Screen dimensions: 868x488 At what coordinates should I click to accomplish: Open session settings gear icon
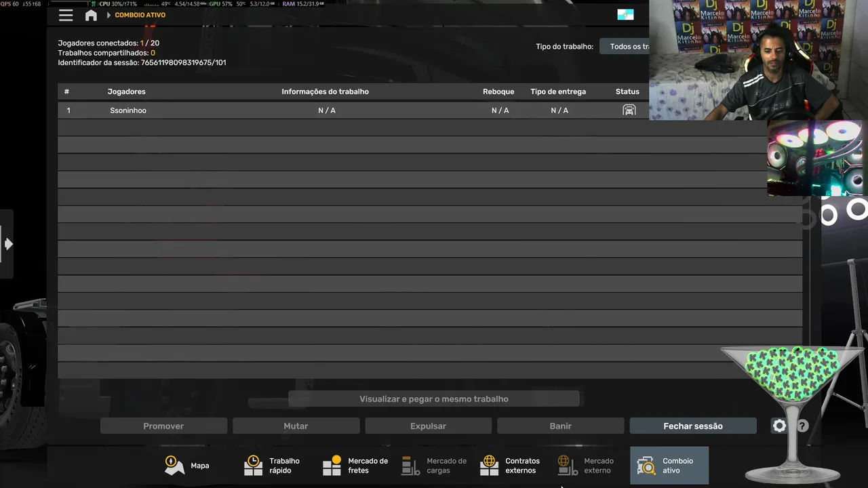(779, 426)
